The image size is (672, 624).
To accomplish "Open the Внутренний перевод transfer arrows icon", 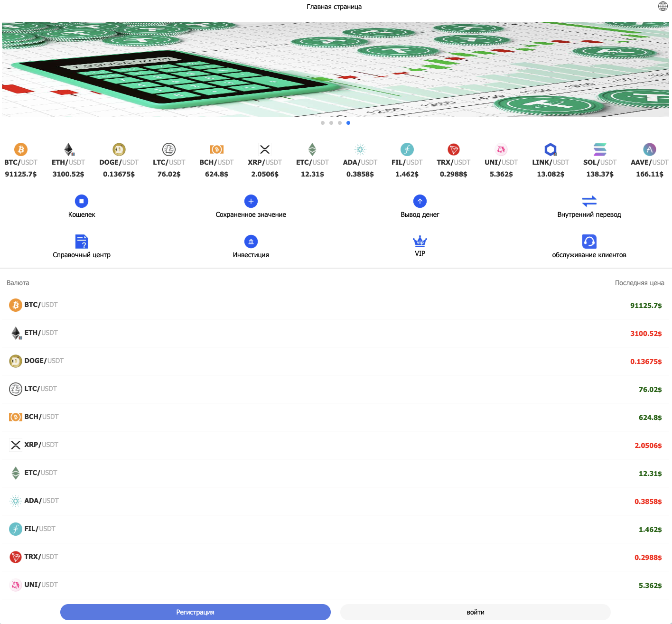I will point(589,201).
